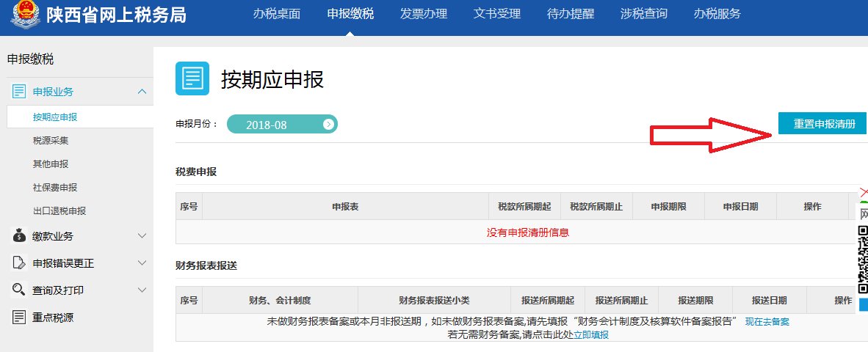Screen dimensions: 868x352
Task: Select 其他申报 in sidebar
Action: pos(51,164)
